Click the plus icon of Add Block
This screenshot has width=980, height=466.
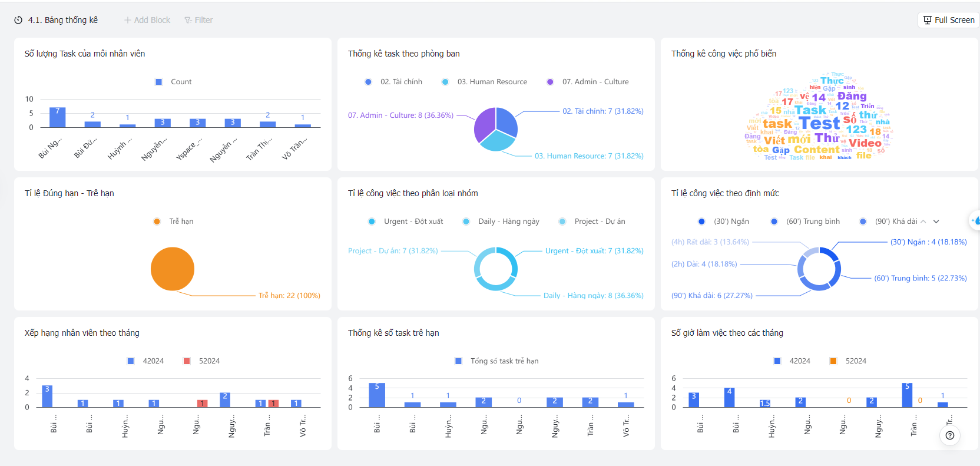click(x=127, y=20)
